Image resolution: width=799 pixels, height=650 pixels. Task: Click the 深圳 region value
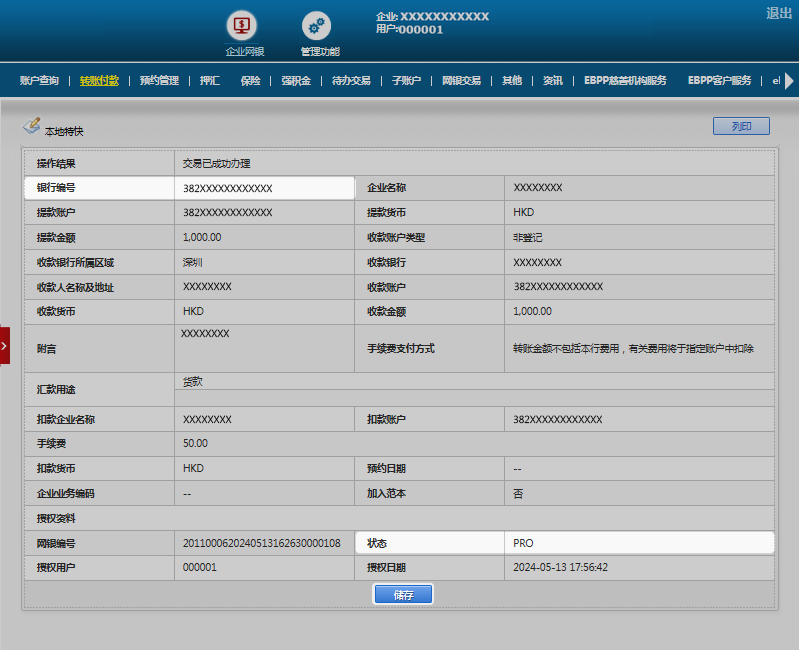[x=192, y=262]
